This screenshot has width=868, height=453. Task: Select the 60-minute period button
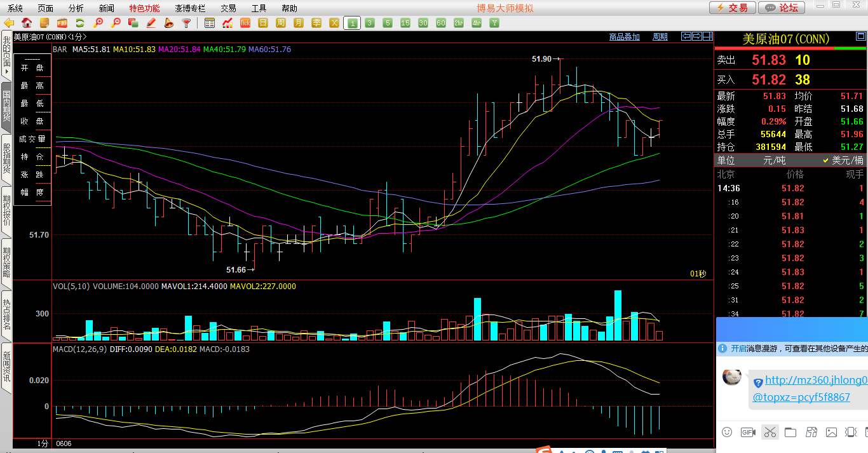pyautogui.click(x=440, y=24)
